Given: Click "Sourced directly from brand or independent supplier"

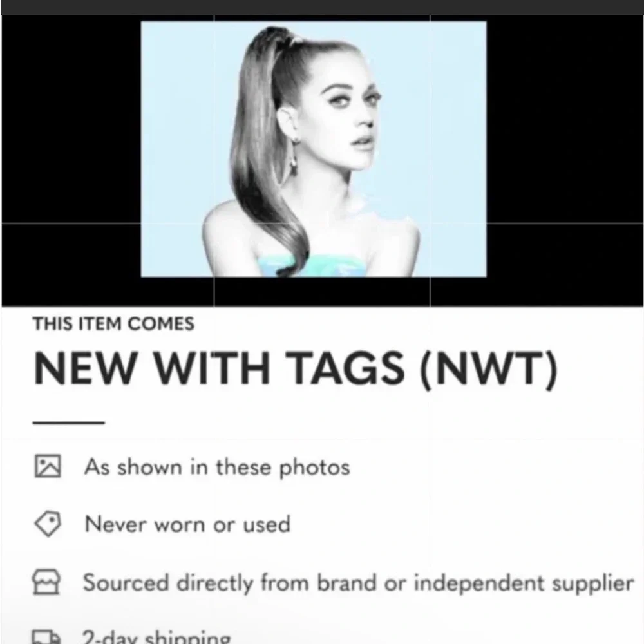Looking at the screenshot, I should click(358, 583).
